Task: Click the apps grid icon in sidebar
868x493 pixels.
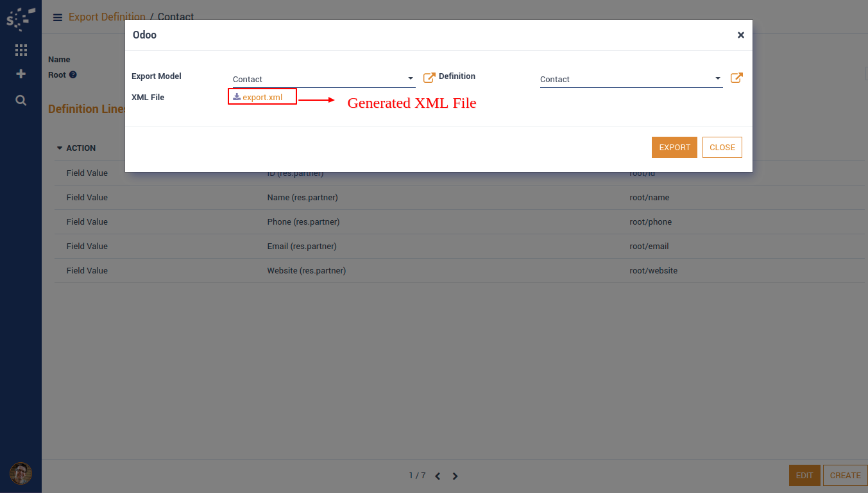Action: pyautogui.click(x=21, y=50)
